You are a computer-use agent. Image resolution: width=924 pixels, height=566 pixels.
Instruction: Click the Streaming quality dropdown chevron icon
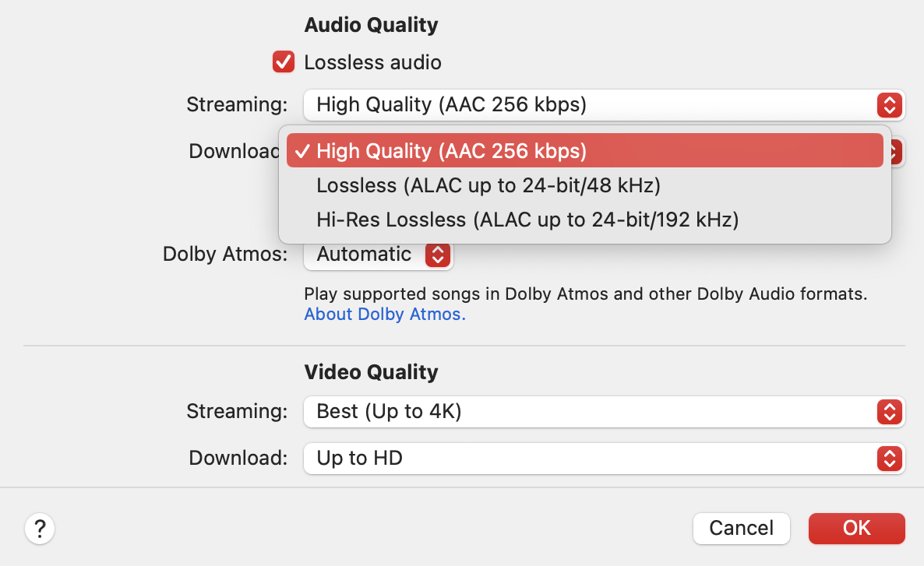point(889,104)
